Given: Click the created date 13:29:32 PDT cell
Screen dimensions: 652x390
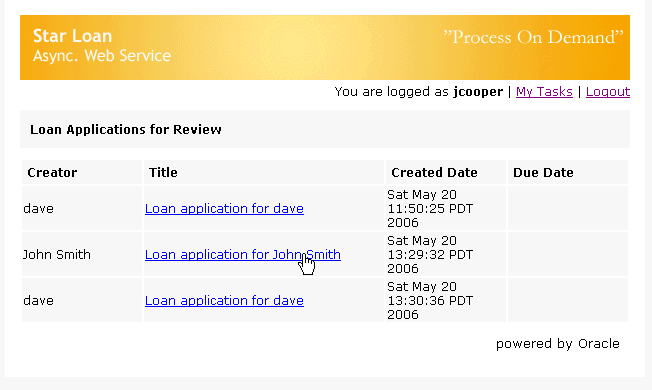Looking at the screenshot, I should click(446, 254).
